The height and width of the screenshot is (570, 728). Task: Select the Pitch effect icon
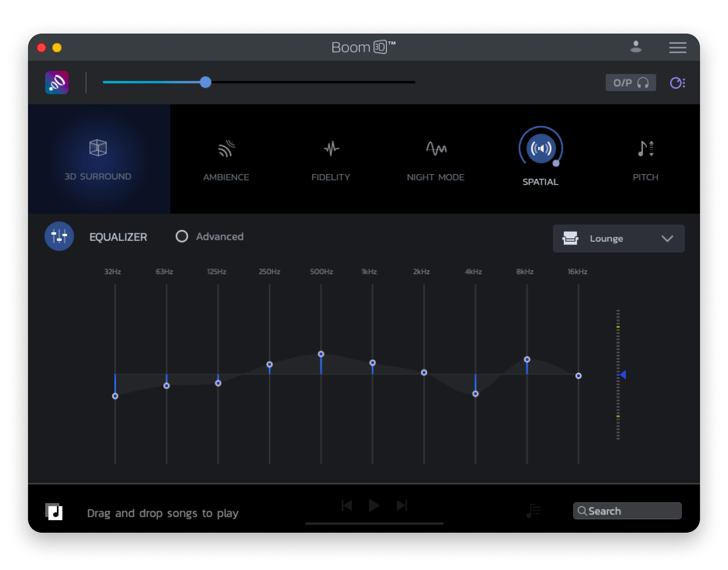(645, 149)
